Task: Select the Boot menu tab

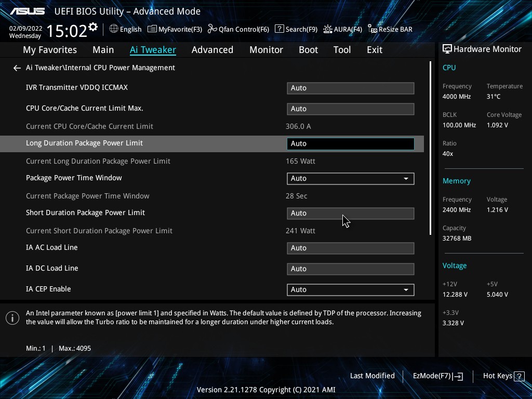Action: point(308,50)
